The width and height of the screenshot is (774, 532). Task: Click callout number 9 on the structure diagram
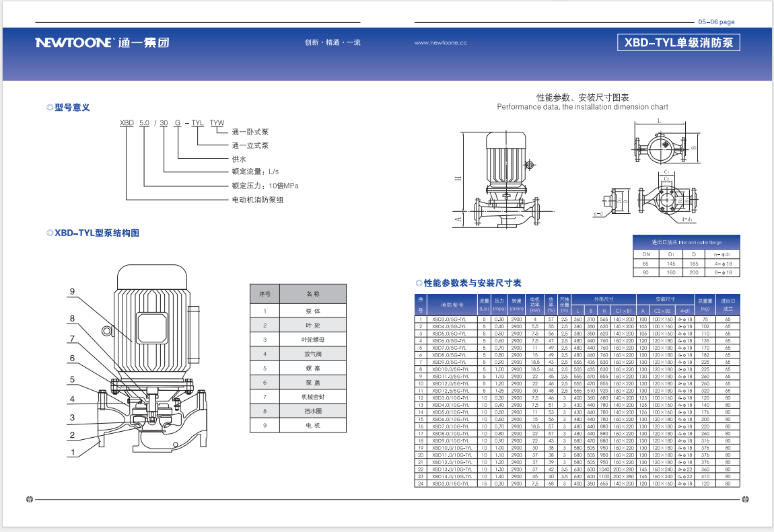(x=72, y=292)
